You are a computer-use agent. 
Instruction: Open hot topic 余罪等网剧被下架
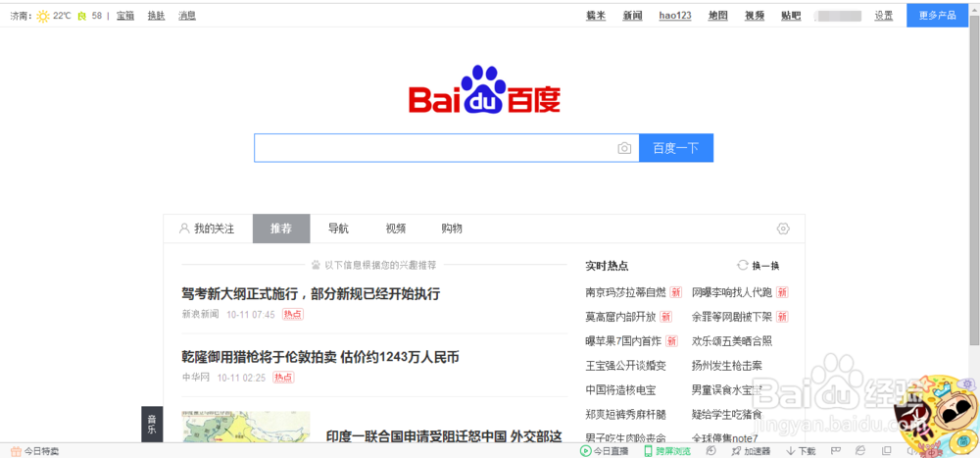[x=732, y=317]
